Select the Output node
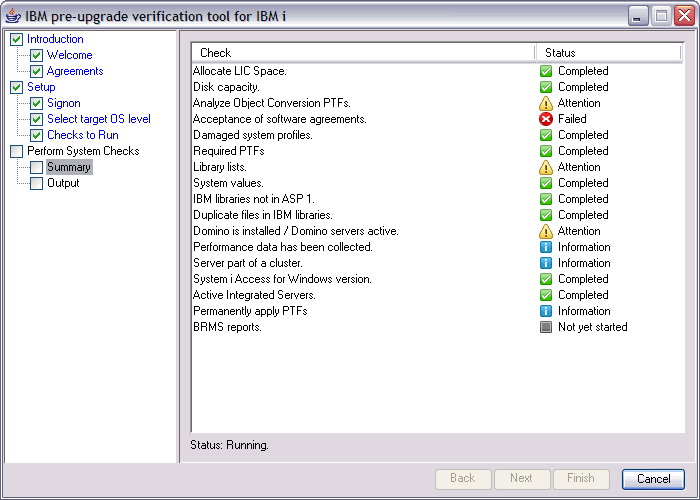Viewport: 700px width, 500px height. (63, 183)
